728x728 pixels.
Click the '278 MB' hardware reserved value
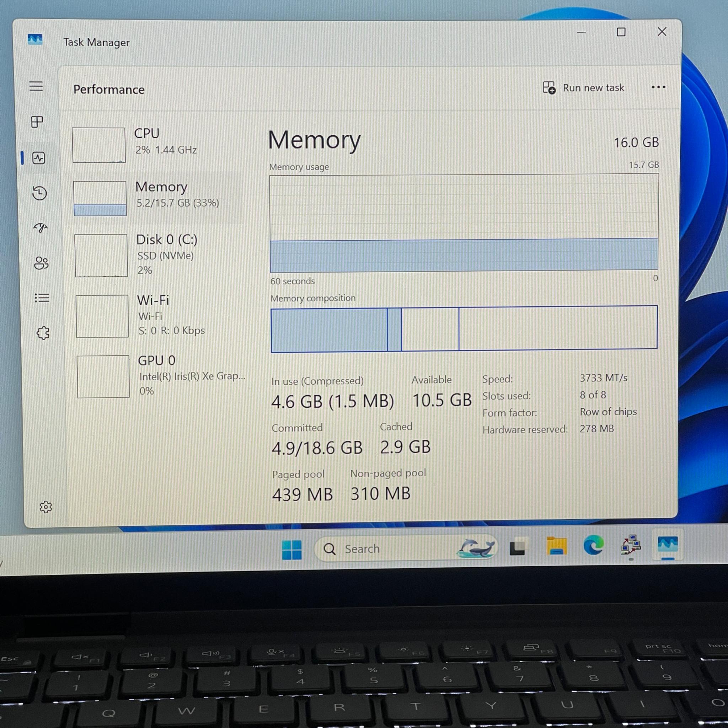pyautogui.click(x=597, y=429)
